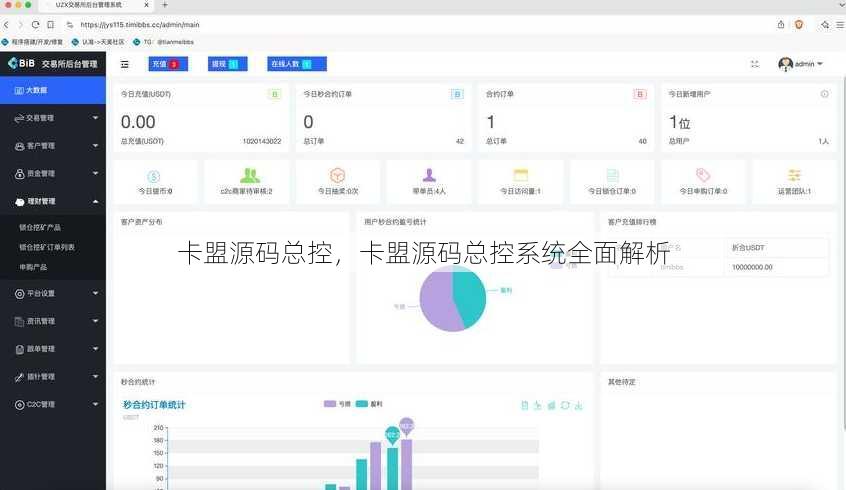Expand the 平台设置 menu arrow
Screen dimensions: 846x490
[x=95, y=293]
